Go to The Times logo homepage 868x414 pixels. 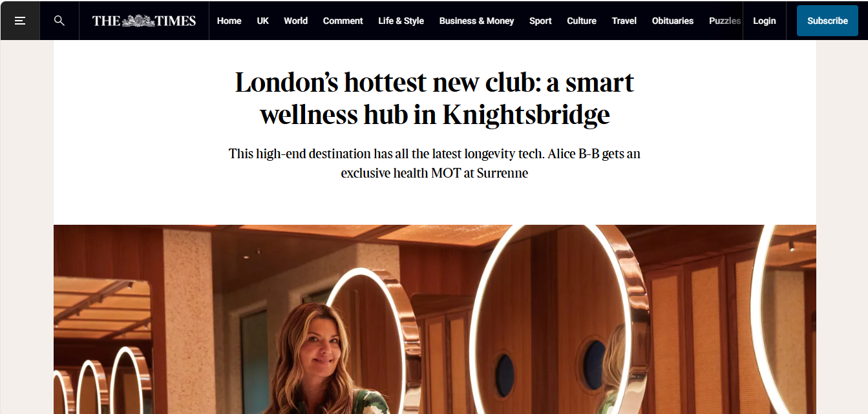coord(144,21)
